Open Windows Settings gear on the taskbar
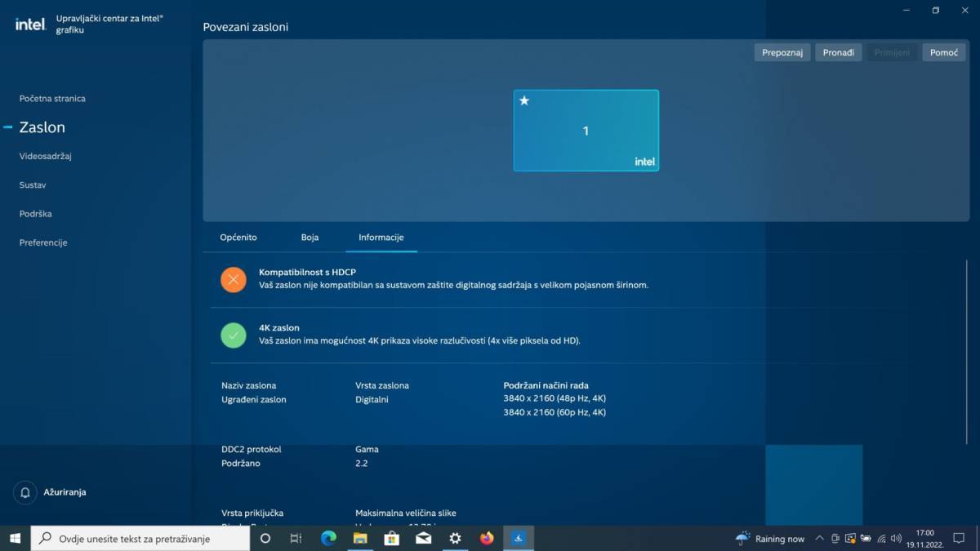980x551 pixels. 455,538
